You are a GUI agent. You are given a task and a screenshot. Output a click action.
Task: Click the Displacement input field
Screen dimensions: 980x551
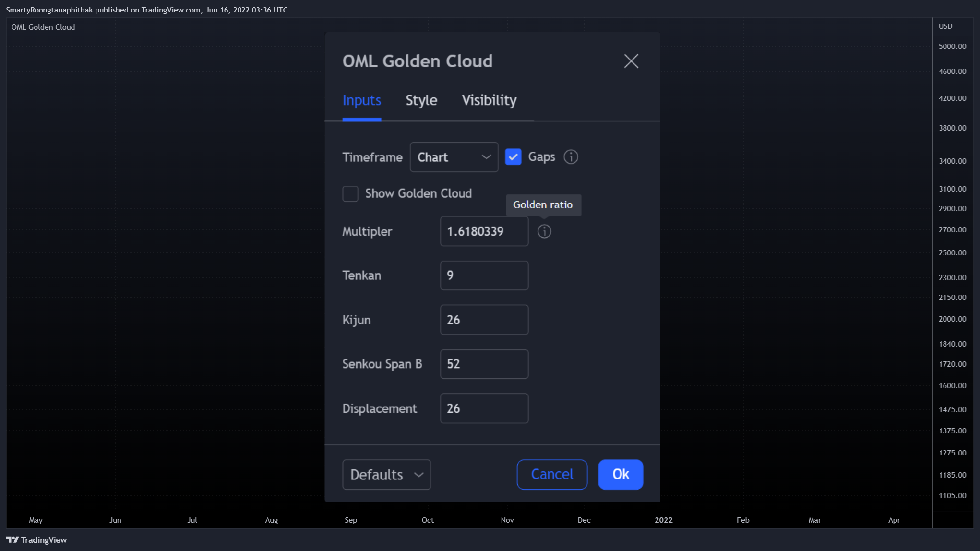(484, 408)
